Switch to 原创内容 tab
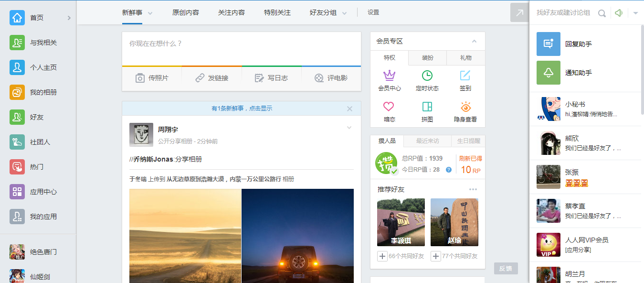644x283 pixels. [x=186, y=12]
